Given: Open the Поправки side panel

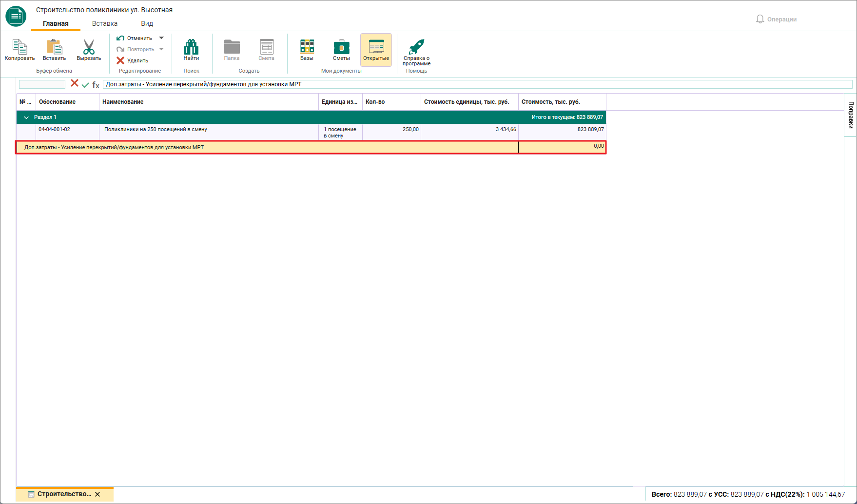Looking at the screenshot, I should tap(851, 115).
